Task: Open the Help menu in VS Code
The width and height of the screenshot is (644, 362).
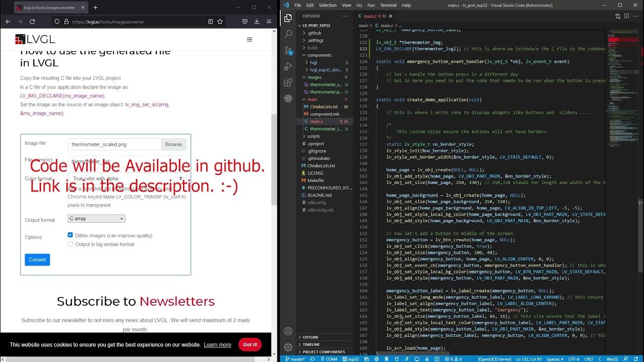Action: tap(406, 5)
